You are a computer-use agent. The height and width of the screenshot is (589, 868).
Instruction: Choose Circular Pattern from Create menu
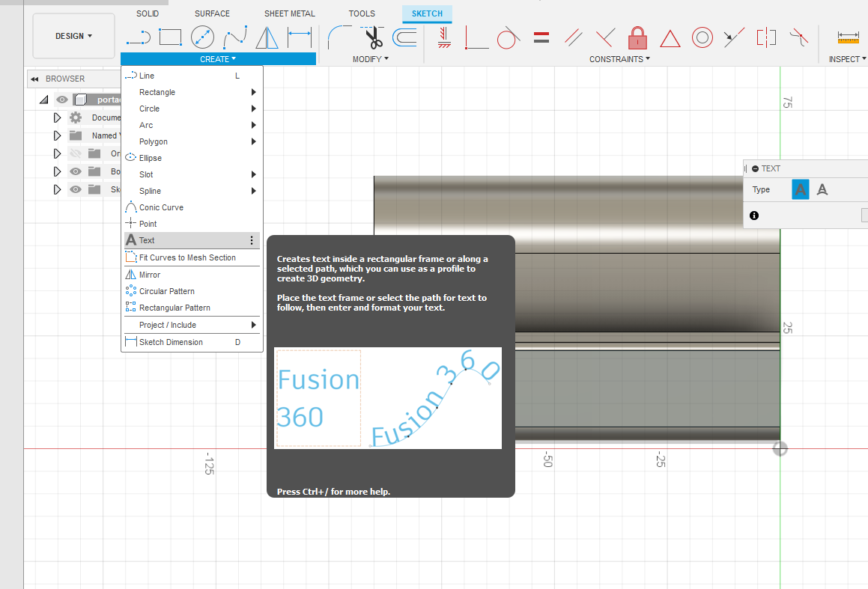click(166, 291)
